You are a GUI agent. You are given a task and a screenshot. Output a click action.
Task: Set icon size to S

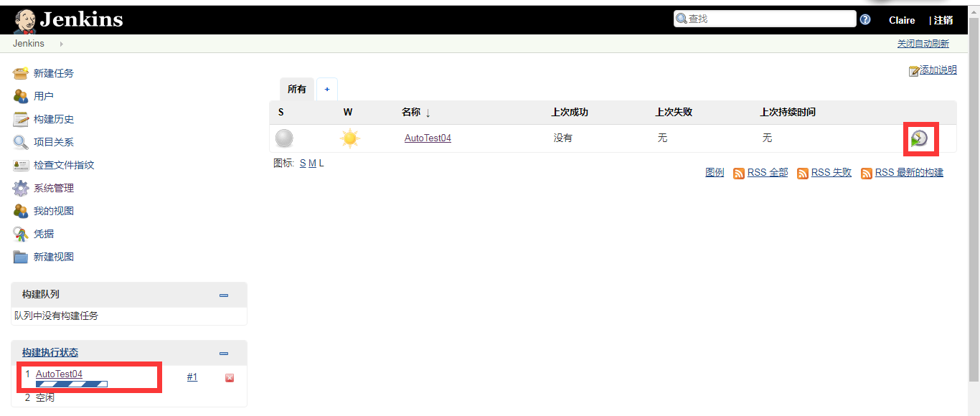click(x=303, y=164)
